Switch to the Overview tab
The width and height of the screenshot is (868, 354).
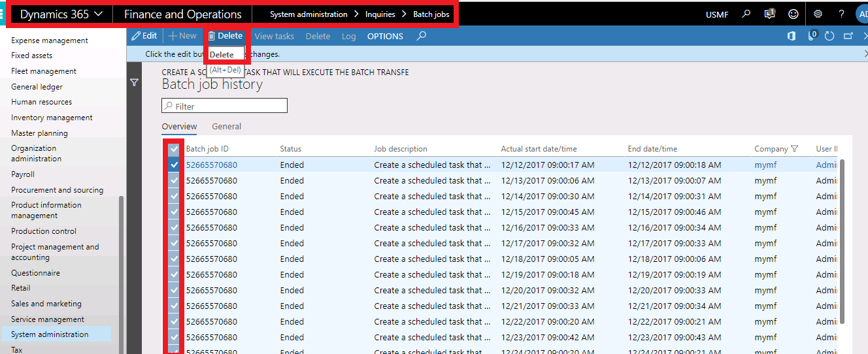[179, 127]
